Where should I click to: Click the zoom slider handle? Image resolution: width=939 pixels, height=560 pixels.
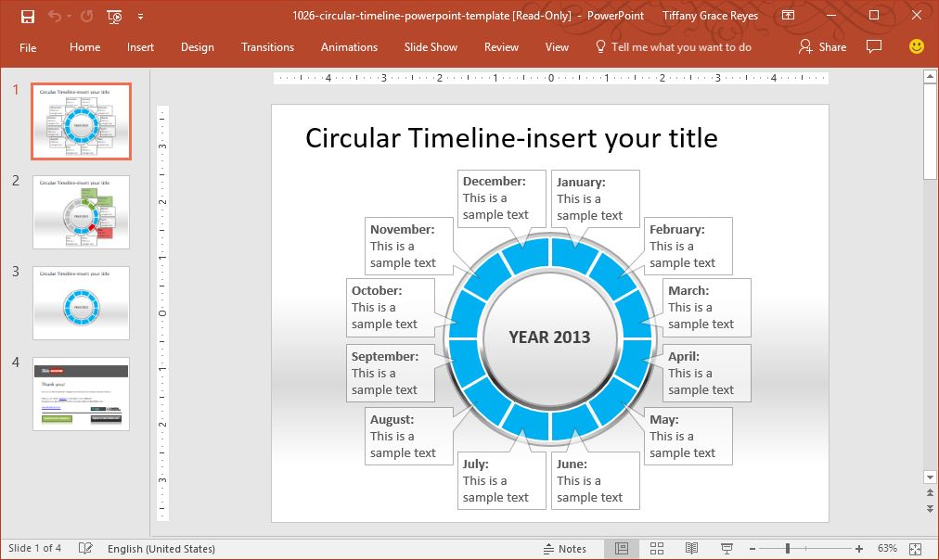[788, 549]
